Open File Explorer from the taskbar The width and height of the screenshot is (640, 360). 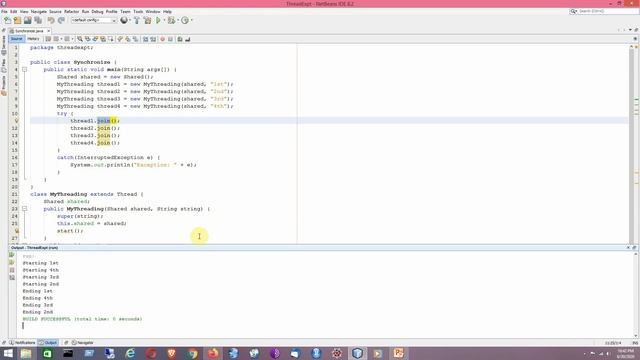pyautogui.click(x=26, y=353)
